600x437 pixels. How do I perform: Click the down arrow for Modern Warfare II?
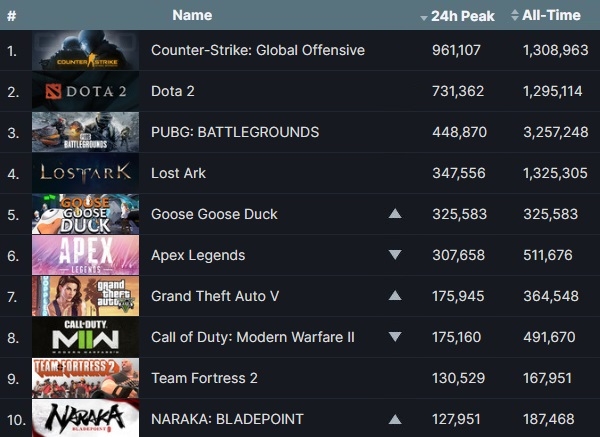point(395,337)
